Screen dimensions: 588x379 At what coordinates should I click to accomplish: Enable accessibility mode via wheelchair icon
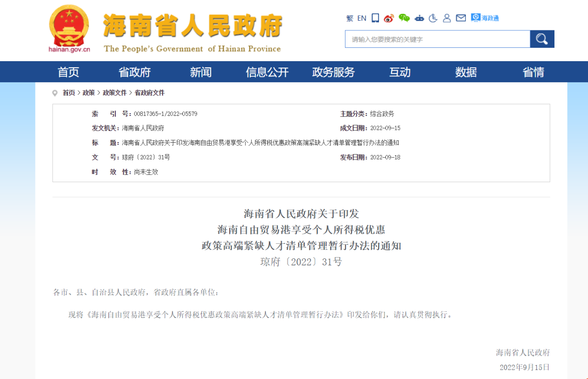pyautogui.click(x=433, y=18)
